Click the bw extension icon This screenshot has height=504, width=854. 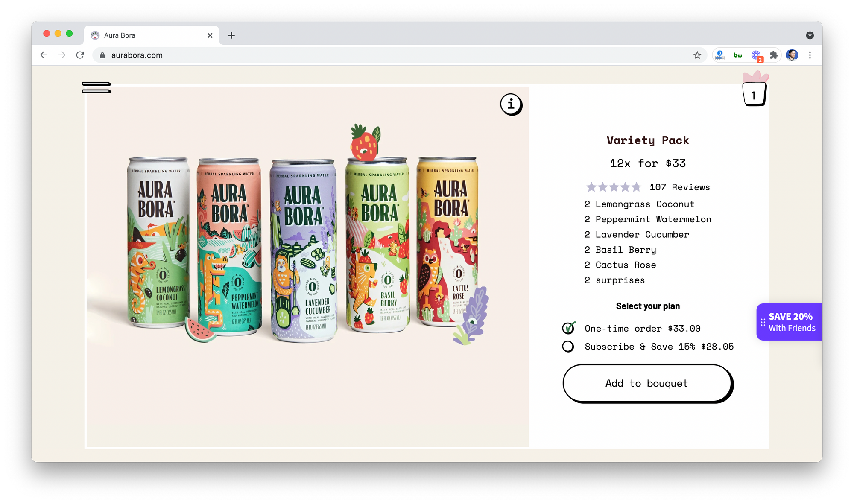point(738,55)
